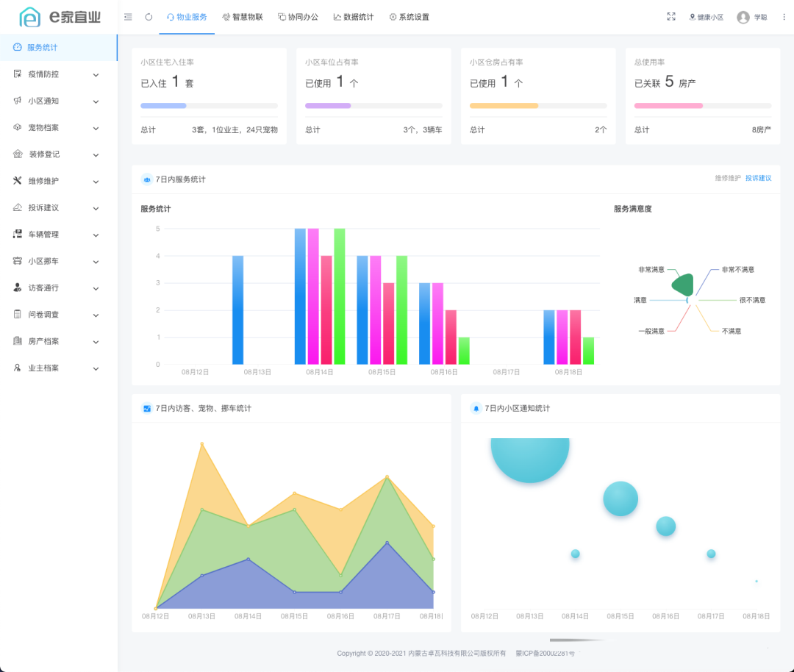Switch to the 智慧物联 top tab
The height and width of the screenshot is (672, 794).
243,17
